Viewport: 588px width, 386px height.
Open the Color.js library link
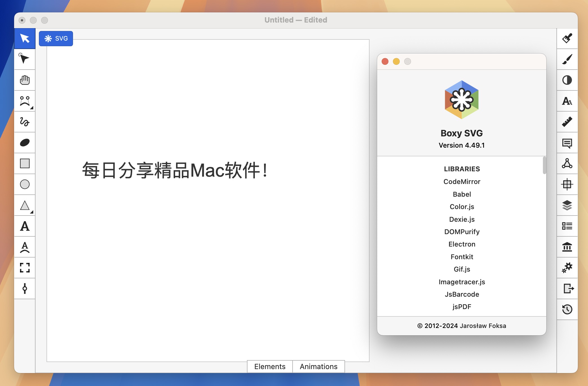point(462,207)
